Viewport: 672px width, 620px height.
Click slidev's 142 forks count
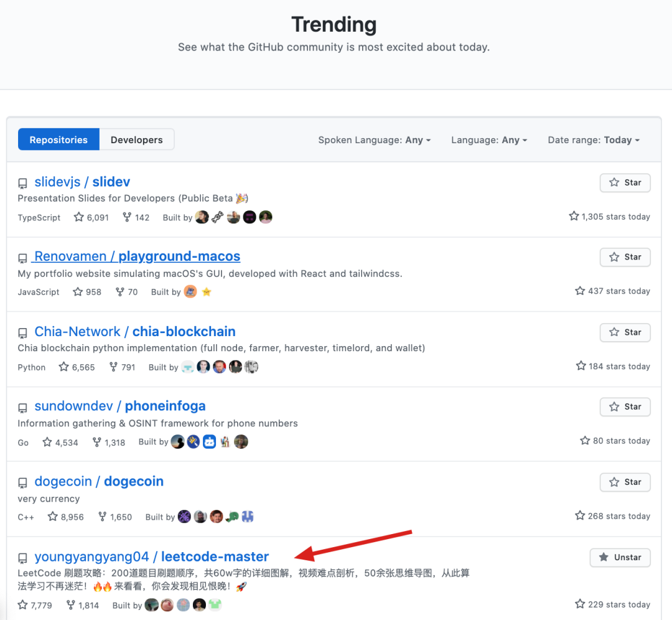(x=136, y=217)
